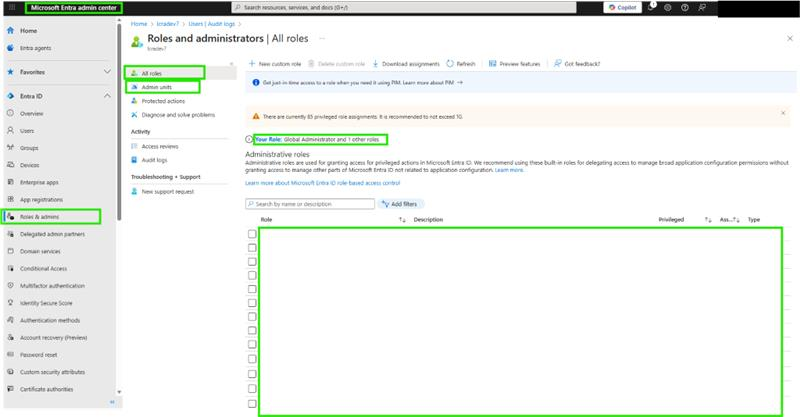
Task: Go to Home in the left sidebar
Action: 29,31
